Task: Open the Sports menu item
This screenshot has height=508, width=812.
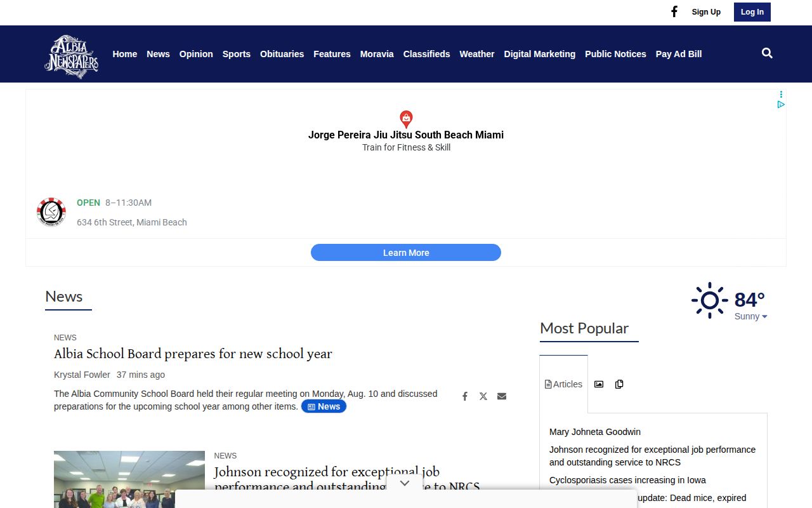Action: [237, 54]
